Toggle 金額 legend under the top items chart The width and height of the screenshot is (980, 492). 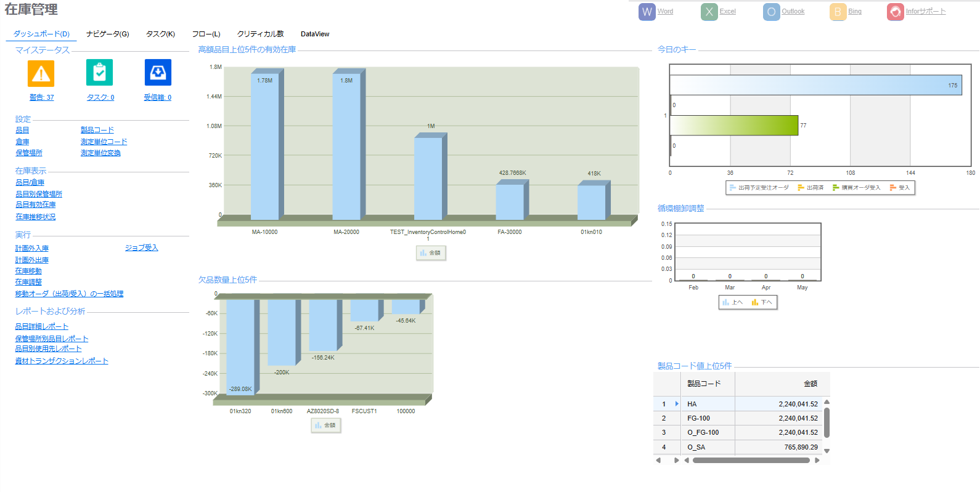[431, 253]
